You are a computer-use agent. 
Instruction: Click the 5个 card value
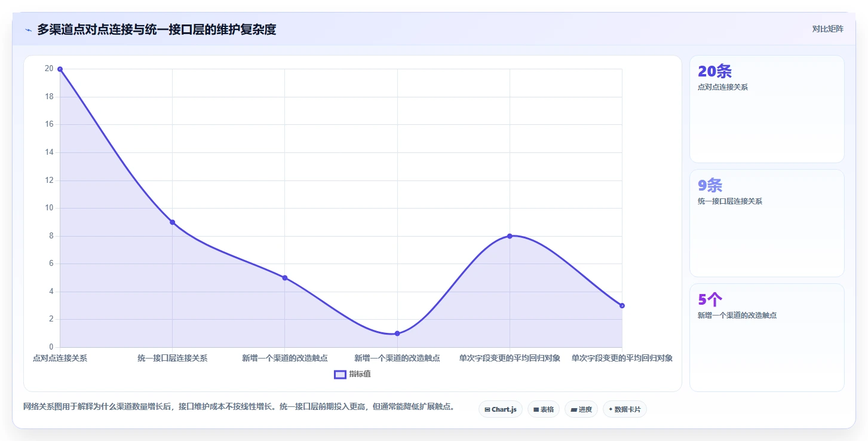coord(710,300)
